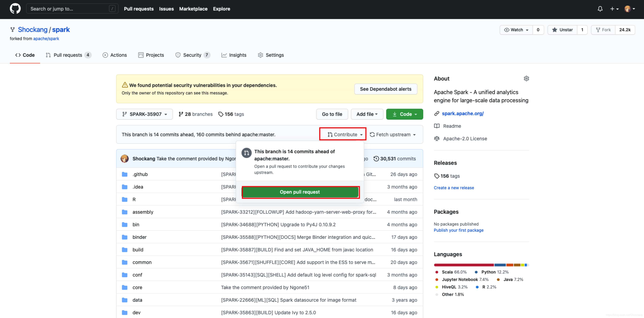
Task: Click the data folder icon
Action: 124,300
